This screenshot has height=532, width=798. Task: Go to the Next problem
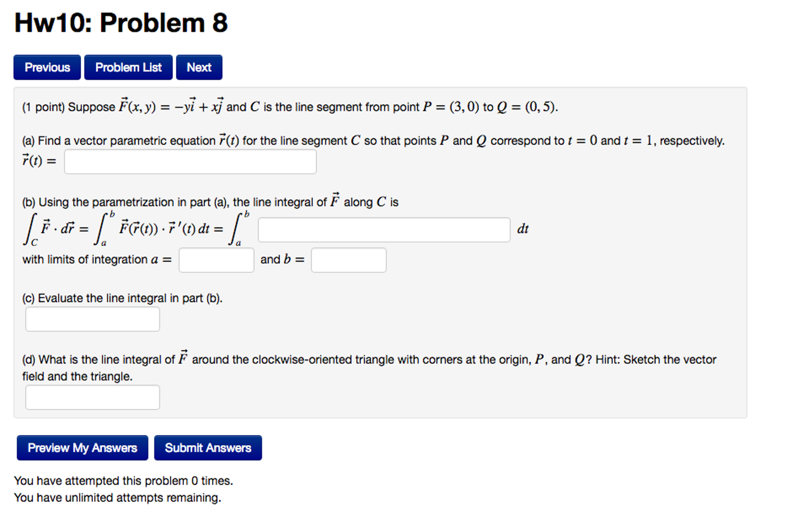pyautogui.click(x=199, y=67)
